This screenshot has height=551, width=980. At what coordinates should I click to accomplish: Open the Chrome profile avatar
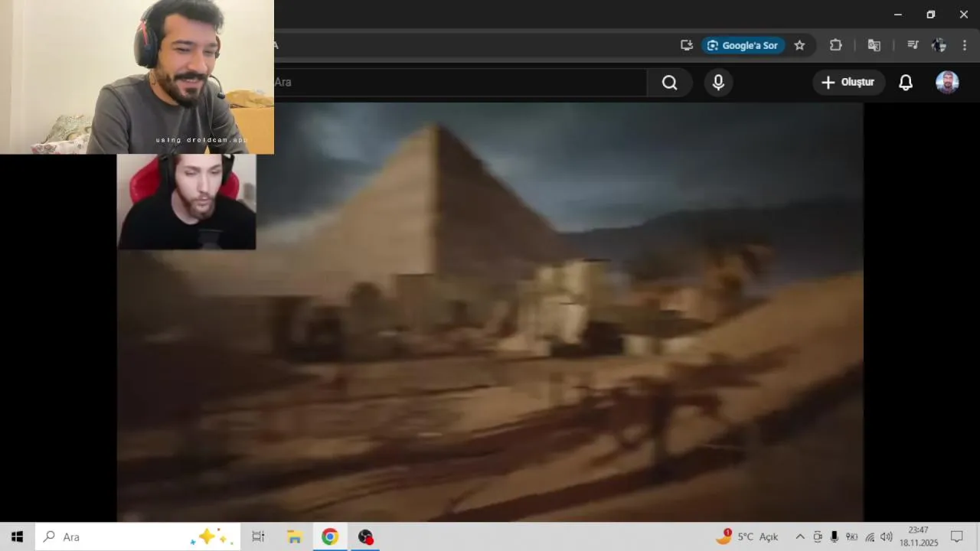coord(939,45)
